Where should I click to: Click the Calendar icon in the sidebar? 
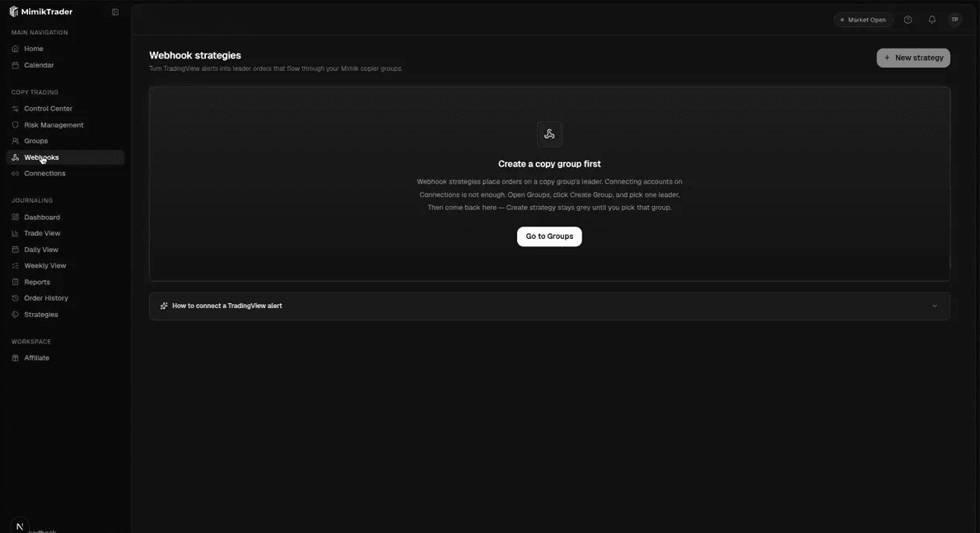point(15,65)
